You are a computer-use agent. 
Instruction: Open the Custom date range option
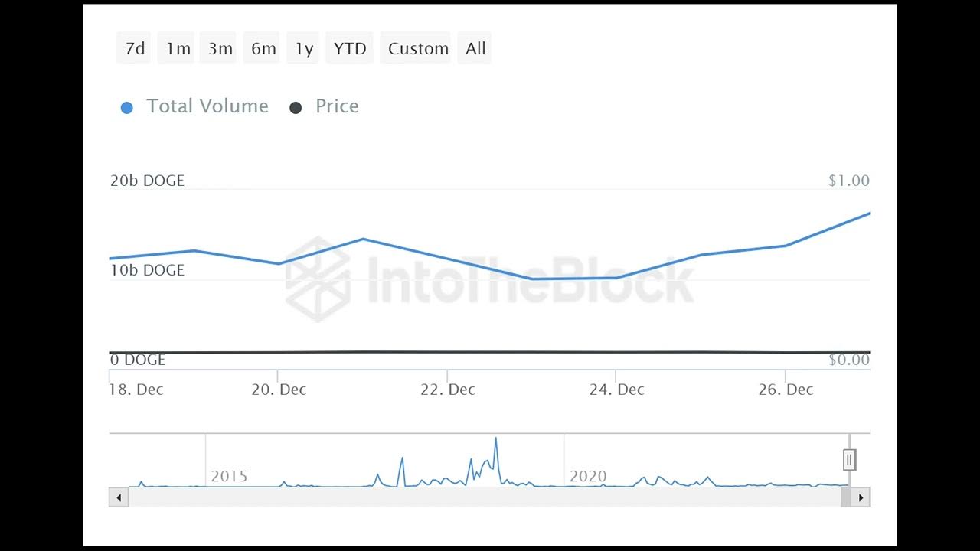(x=418, y=48)
